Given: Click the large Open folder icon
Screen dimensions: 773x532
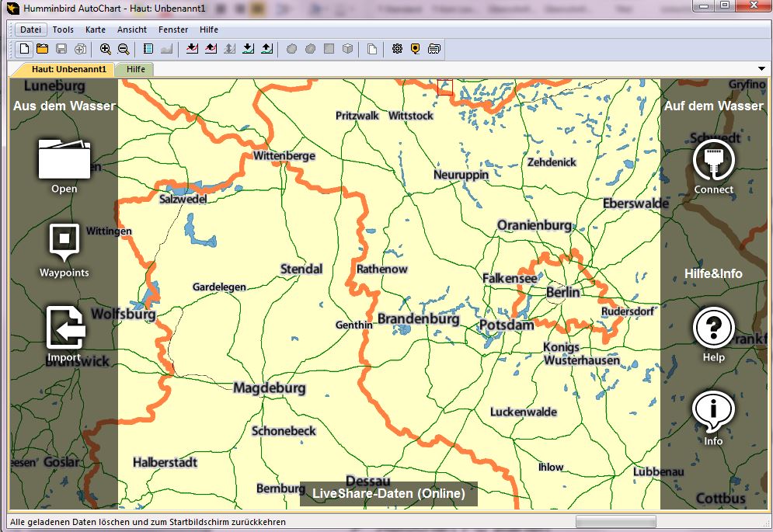Looking at the screenshot, I should click(64, 158).
